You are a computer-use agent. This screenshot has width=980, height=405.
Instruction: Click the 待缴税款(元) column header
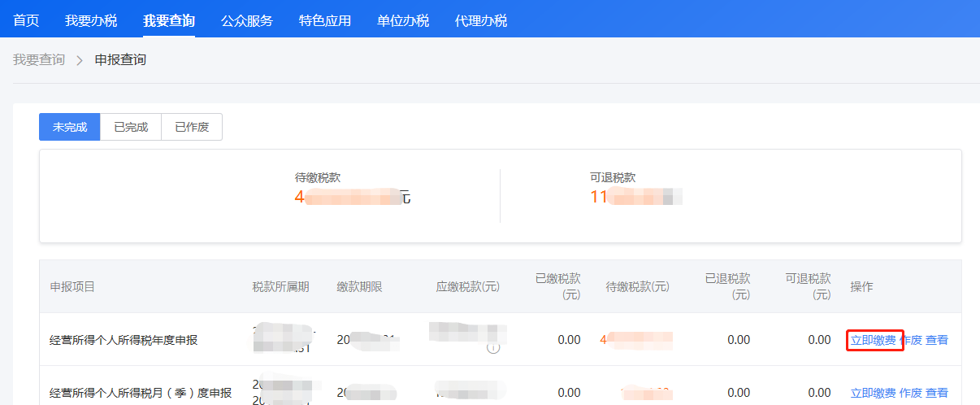point(638,286)
